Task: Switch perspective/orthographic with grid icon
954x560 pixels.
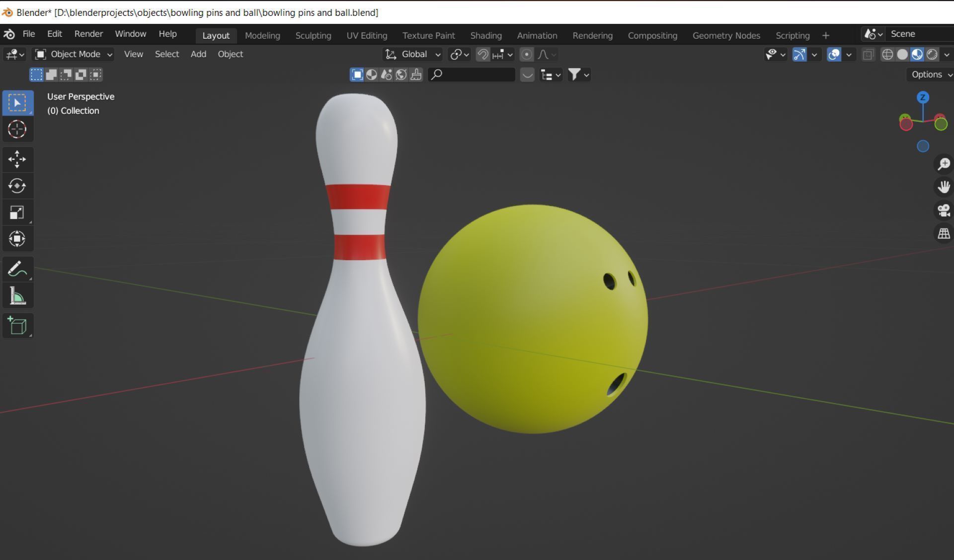Action: click(x=943, y=234)
